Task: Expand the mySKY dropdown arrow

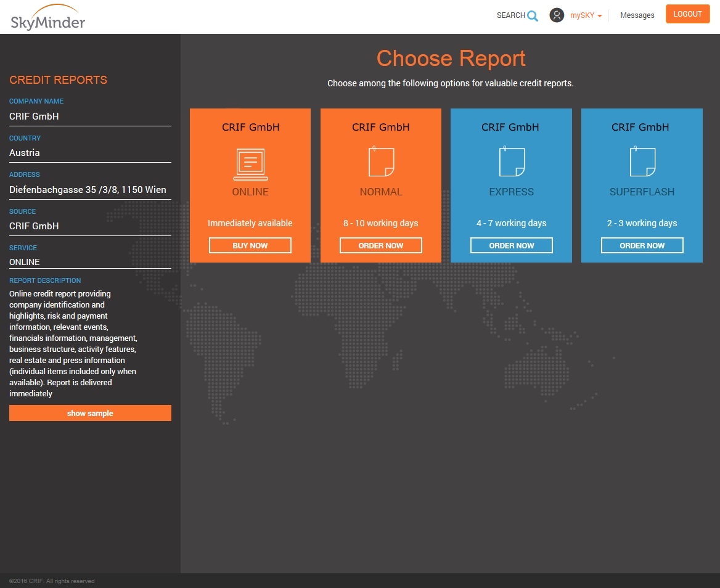Action: click(599, 16)
